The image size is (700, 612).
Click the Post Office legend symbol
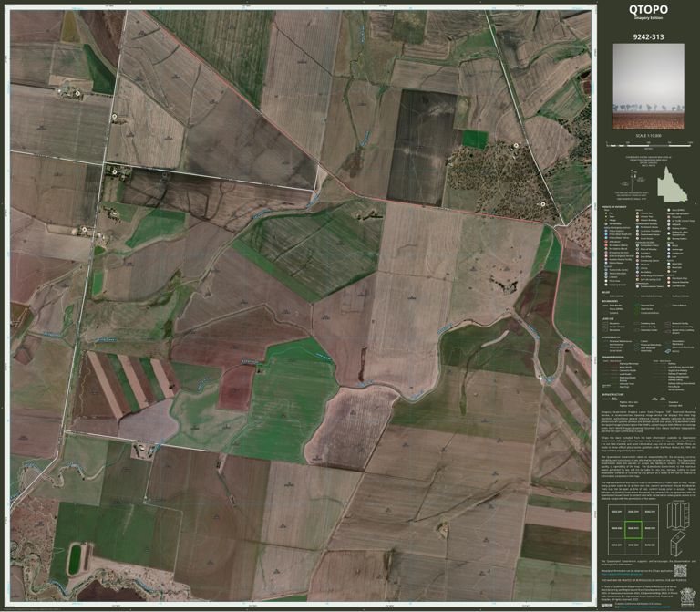tap(637, 257)
